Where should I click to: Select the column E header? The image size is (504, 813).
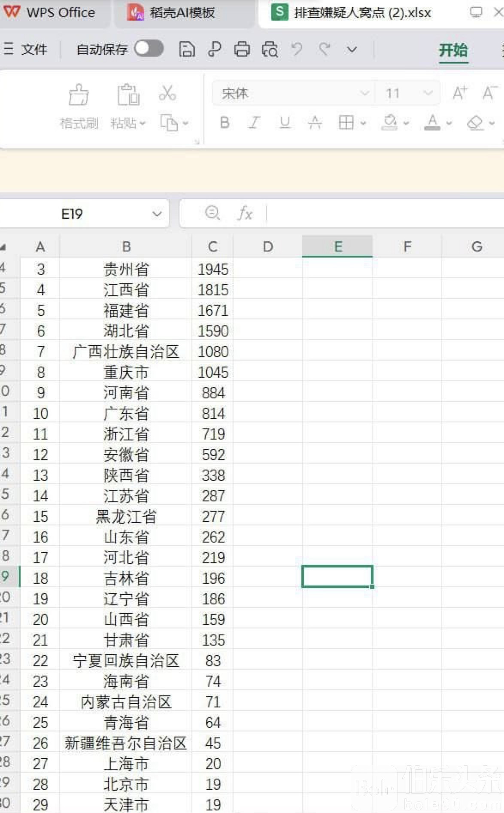tap(337, 247)
